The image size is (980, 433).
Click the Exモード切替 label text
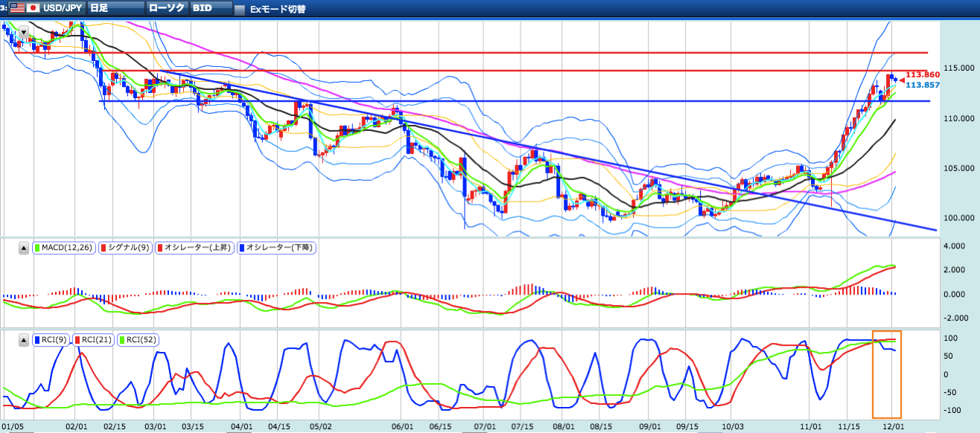(x=278, y=10)
